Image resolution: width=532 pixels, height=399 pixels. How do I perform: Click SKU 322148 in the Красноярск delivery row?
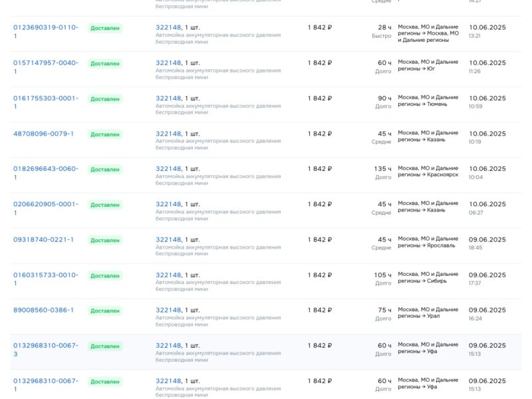pyautogui.click(x=168, y=169)
